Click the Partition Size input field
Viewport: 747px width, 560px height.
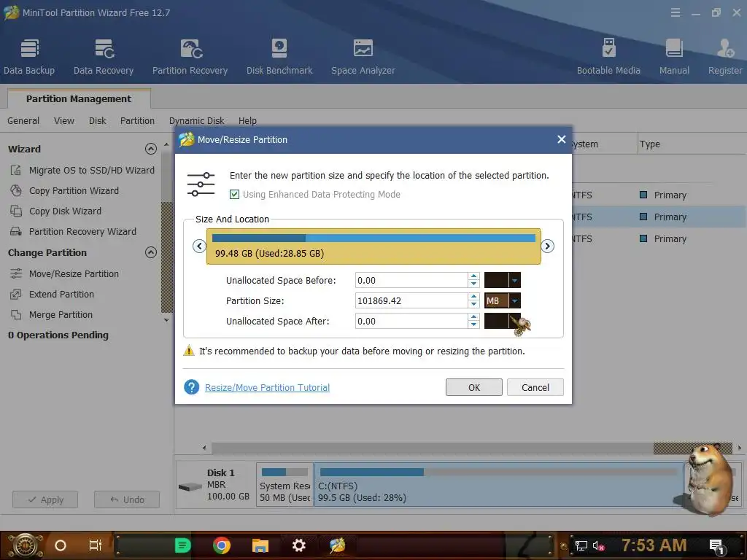pyautogui.click(x=411, y=300)
